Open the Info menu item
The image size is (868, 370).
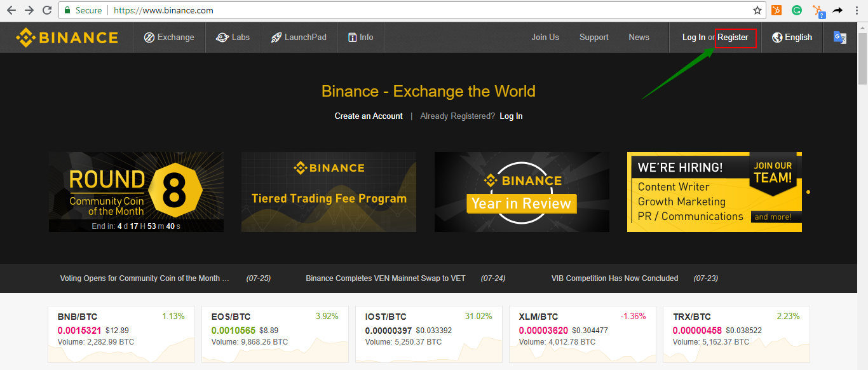point(360,38)
